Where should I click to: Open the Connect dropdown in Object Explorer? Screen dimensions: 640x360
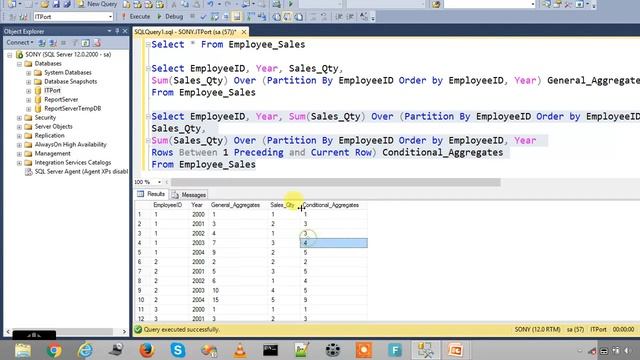(x=20, y=42)
